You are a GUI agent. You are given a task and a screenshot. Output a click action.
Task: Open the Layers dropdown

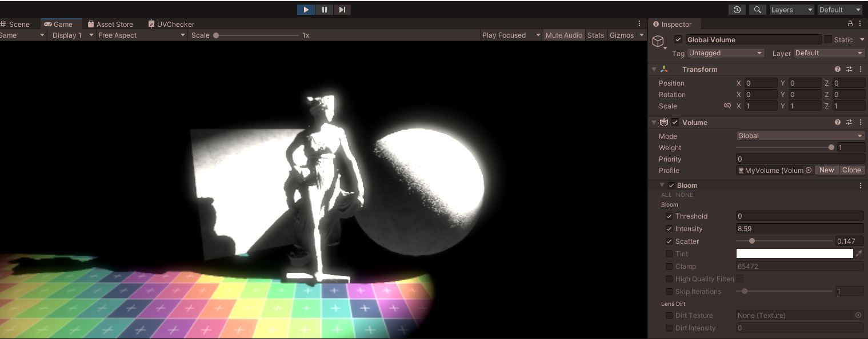coord(791,10)
